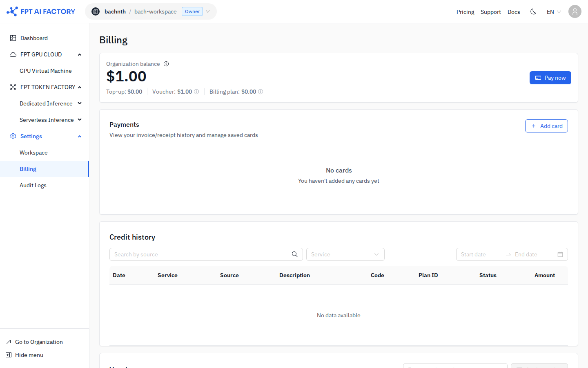
Task: Click the bachnth organization avatar icon
Action: click(x=96, y=11)
